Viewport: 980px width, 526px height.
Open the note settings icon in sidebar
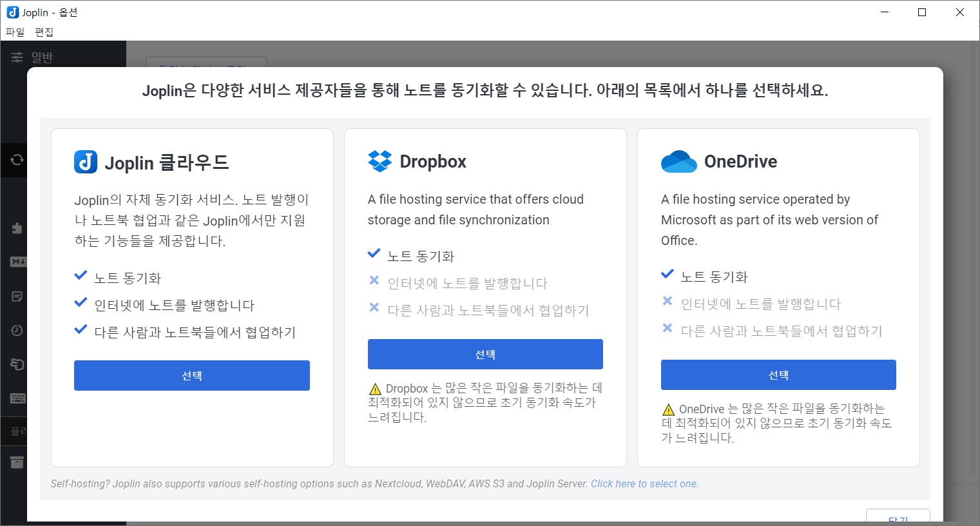[17, 297]
